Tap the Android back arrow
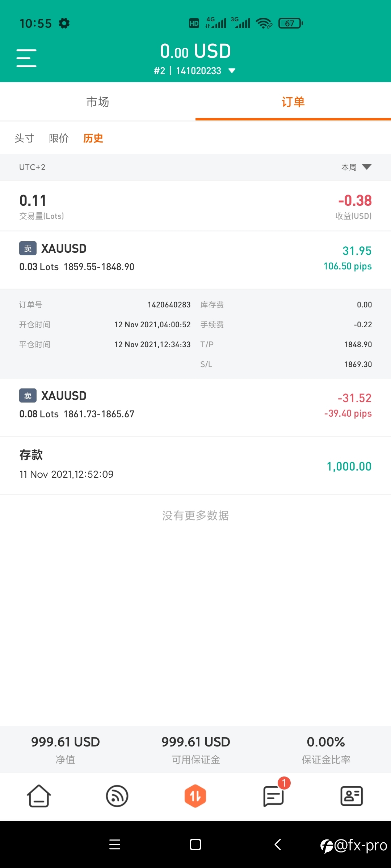 pos(278,844)
